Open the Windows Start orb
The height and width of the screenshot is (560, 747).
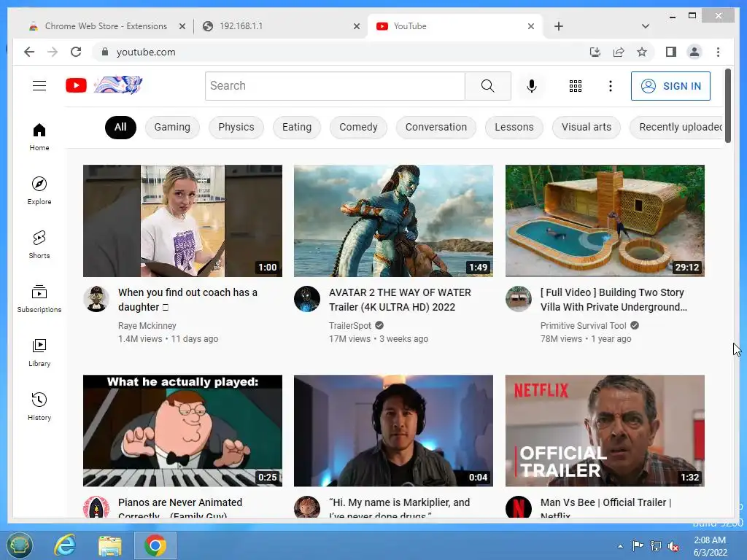pos(19,545)
